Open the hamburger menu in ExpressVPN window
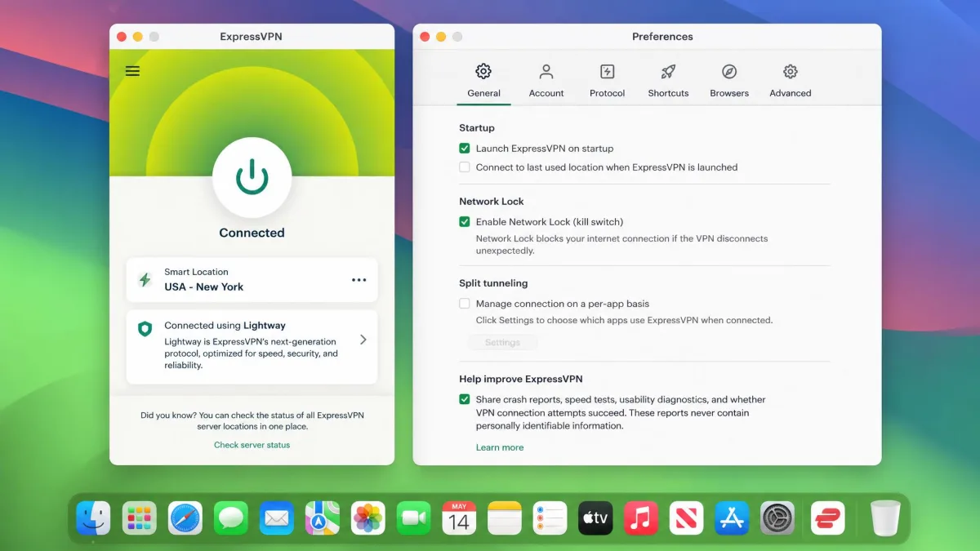Image resolution: width=980 pixels, height=551 pixels. pyautogui.click(x=132, y=71)
